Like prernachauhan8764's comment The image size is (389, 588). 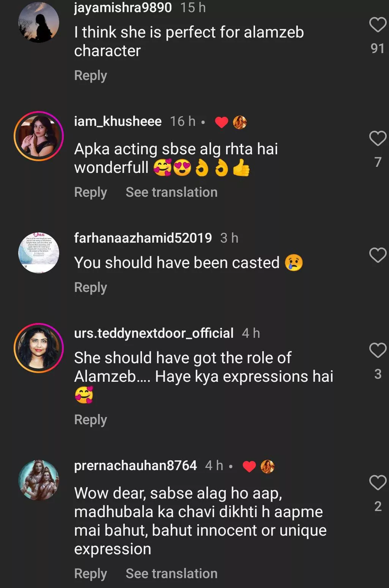(x=378, y=483)
